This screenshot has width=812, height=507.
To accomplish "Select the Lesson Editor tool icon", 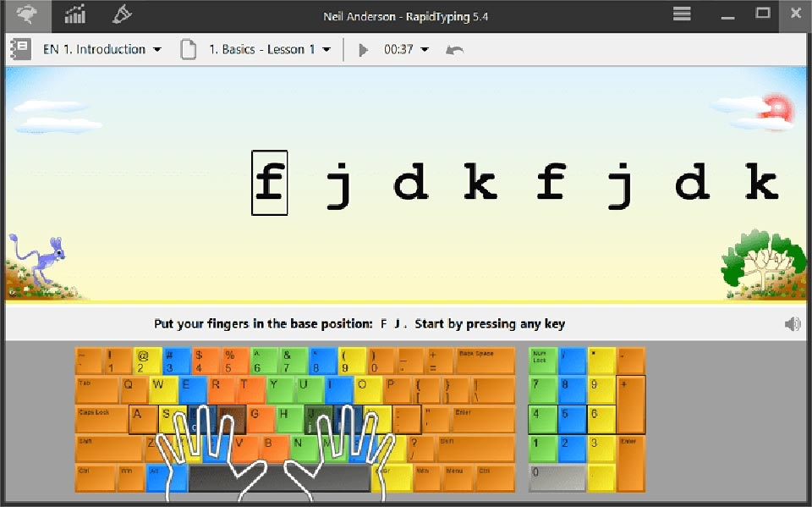I will [120, 14].
